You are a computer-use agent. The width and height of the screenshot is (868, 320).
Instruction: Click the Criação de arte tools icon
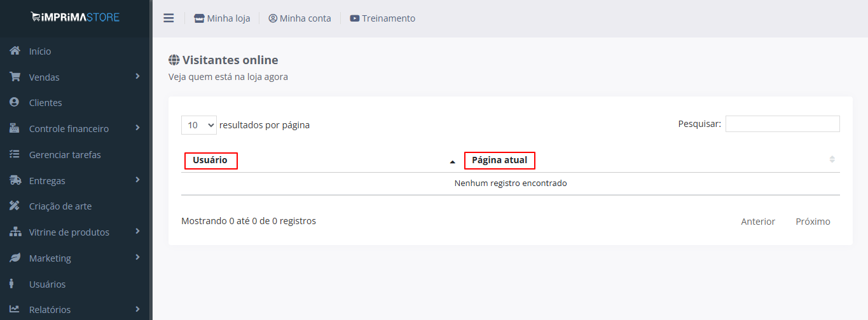pyautogui.click(x=15, y=206)
